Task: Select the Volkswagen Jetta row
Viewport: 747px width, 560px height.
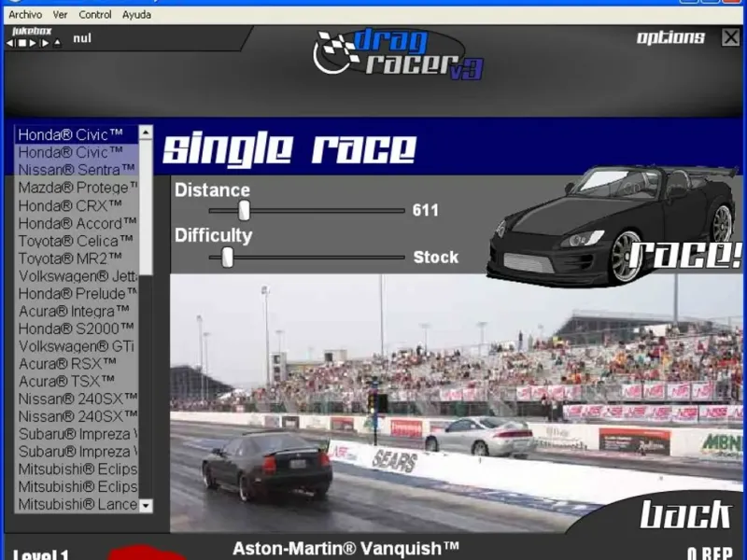Action: [77, 276]
